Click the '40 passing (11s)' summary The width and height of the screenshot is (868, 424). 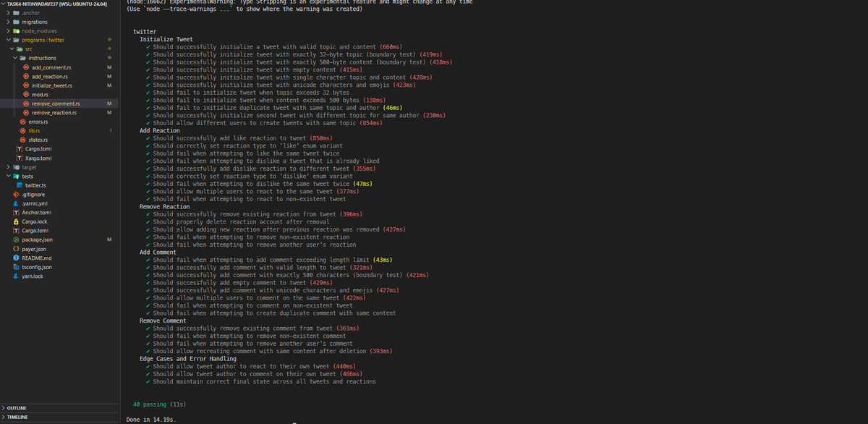(161, 404)
